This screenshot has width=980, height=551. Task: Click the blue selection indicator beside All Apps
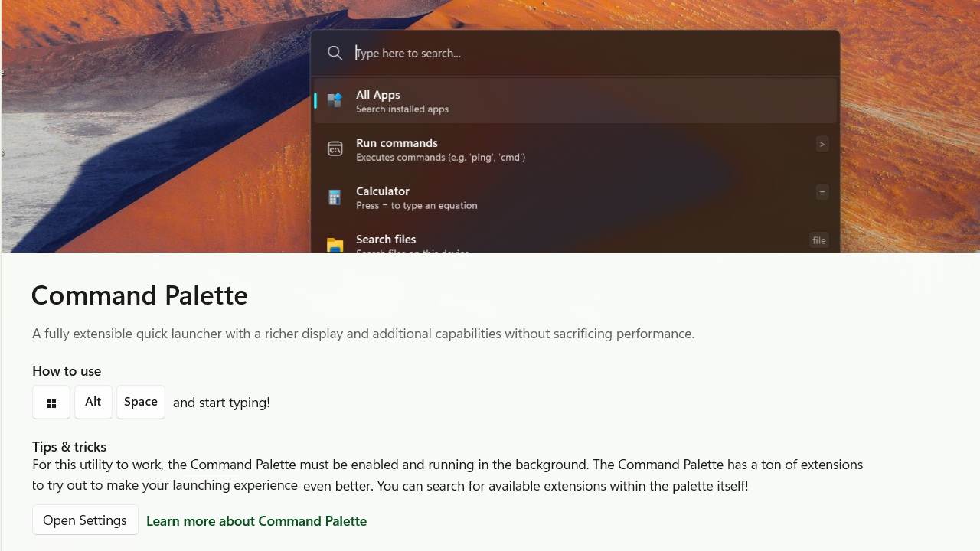pos(315,100)
